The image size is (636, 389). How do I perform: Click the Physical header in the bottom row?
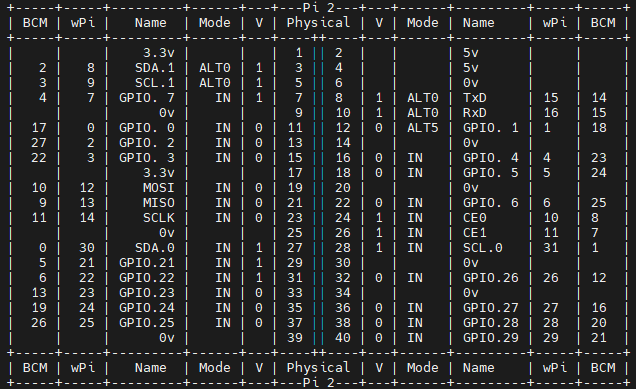tap(318, 368)
